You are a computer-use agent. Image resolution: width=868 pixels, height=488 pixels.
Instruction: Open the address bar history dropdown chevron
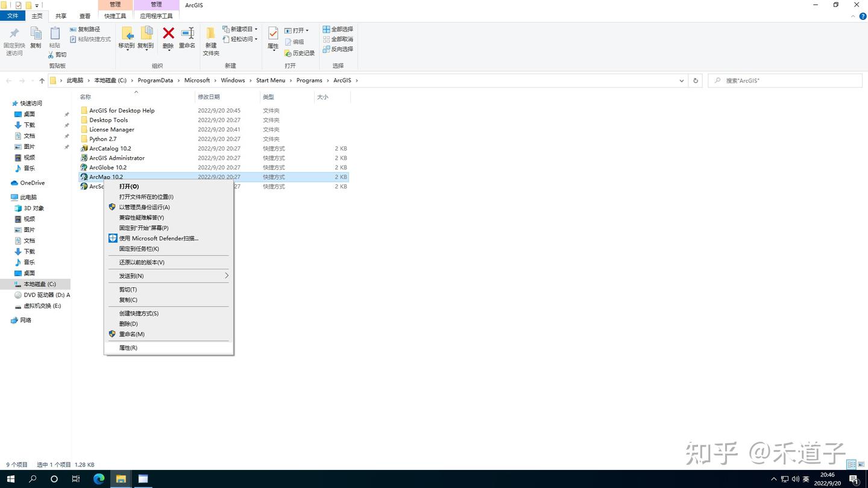(x=681, y=80)
